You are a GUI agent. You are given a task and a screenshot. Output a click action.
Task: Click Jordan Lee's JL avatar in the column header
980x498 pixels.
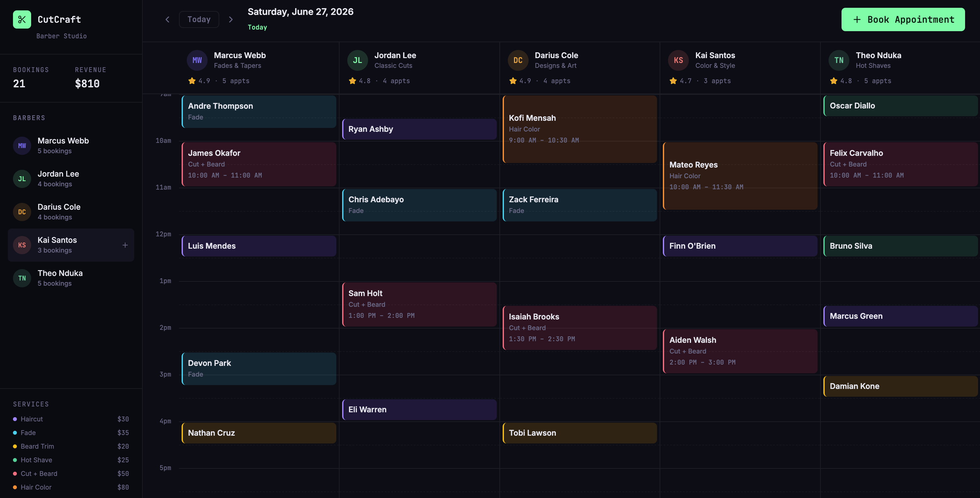[x=358, y=60]
